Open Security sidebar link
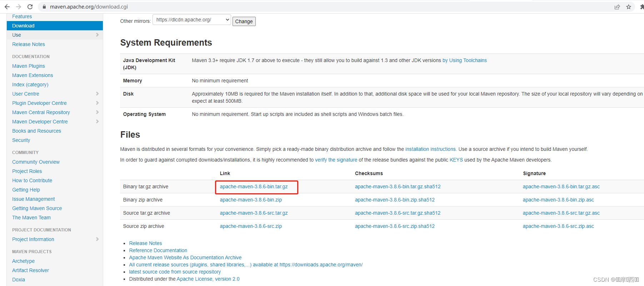Screen dimensions: 644x286 pos(21,140)
